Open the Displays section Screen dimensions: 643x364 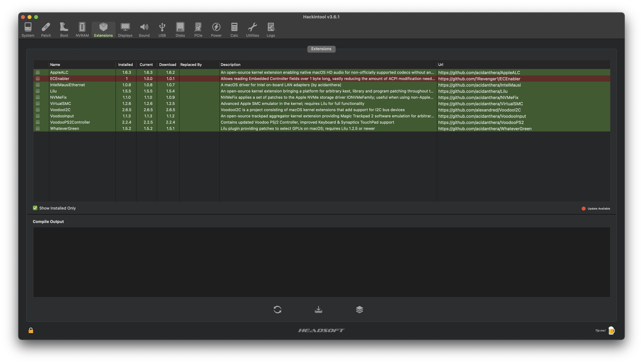pos(125,30)
